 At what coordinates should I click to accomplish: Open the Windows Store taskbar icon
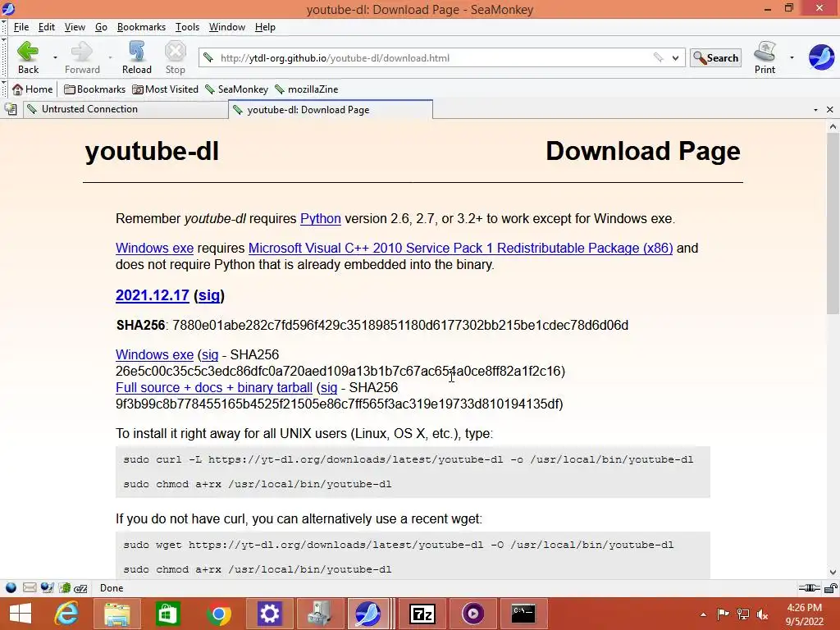click(167, 614)
